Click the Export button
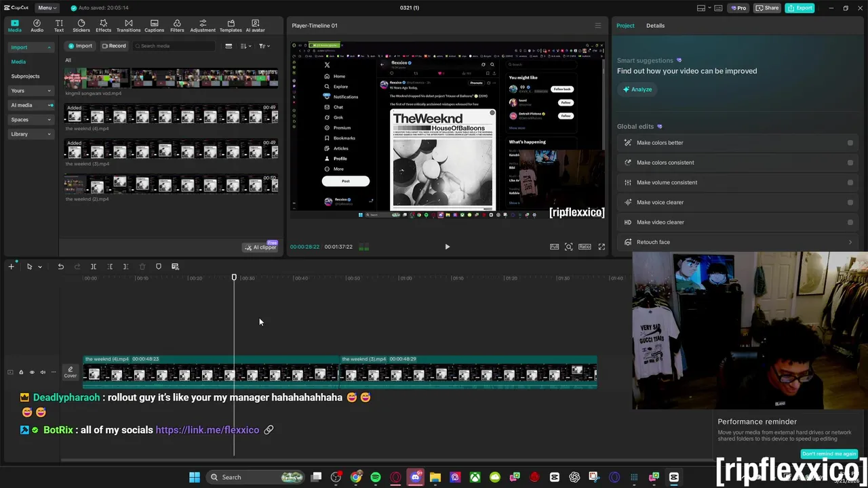 pos(800,7)
